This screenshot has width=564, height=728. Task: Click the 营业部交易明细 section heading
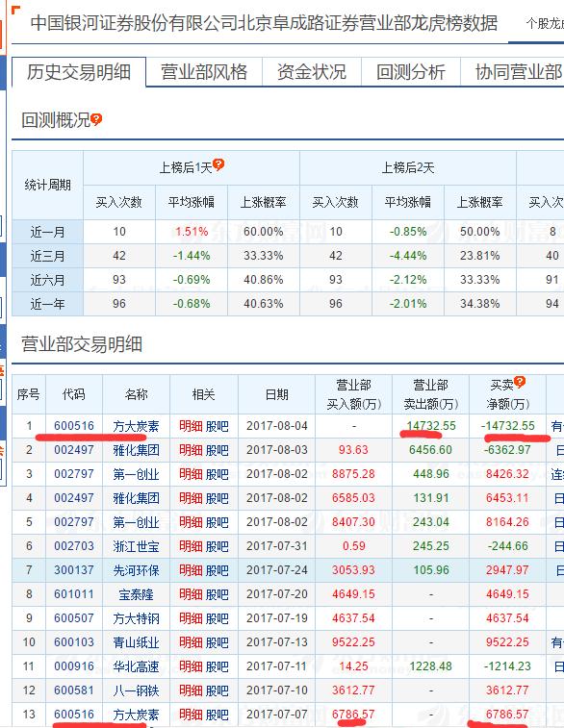coord(82,344)
